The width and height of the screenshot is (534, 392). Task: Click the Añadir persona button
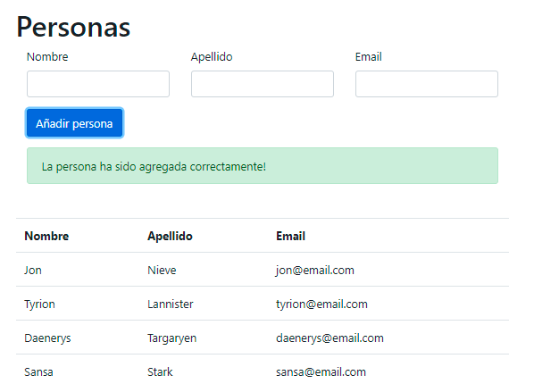pos(75,123)
